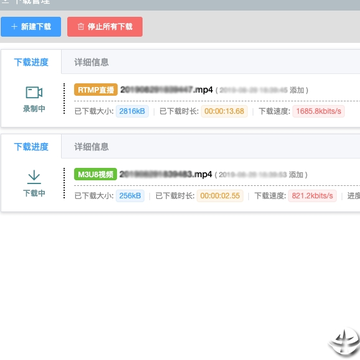The width and height of the screenshot is (360, 360).
Task: Click the 256kB downloaded size value
Action: coord(130,196)
